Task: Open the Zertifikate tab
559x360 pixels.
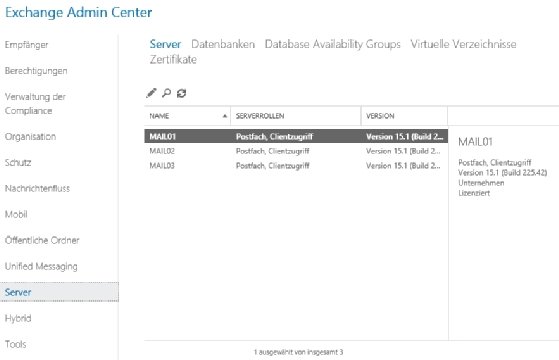Action: pyautogui.click(x=173, y=60)
